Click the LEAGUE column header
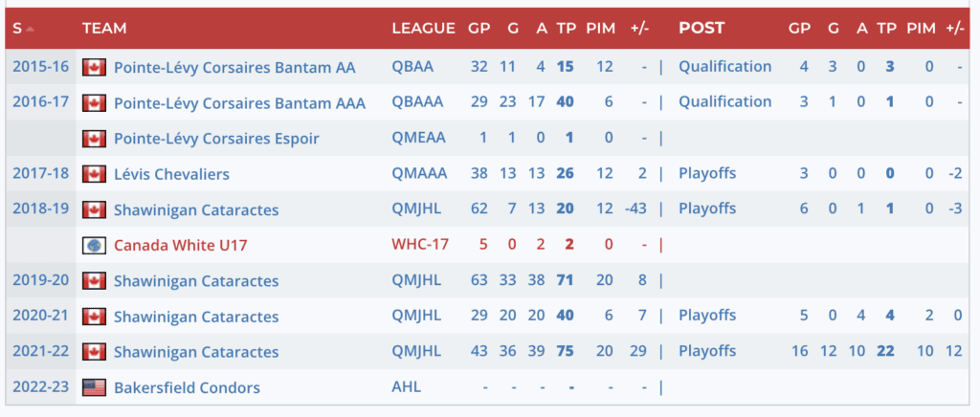The height and width of the screenshot is (417, 980). (423, 29)
